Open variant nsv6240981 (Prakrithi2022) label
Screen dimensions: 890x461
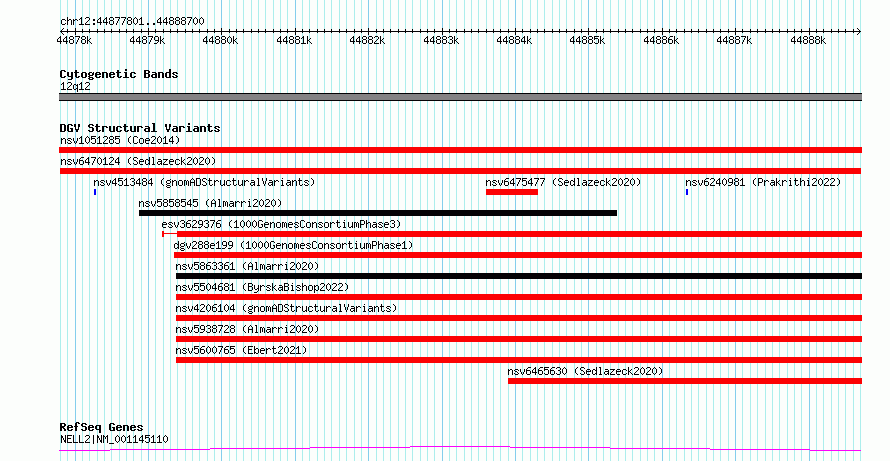click(763, 182)
